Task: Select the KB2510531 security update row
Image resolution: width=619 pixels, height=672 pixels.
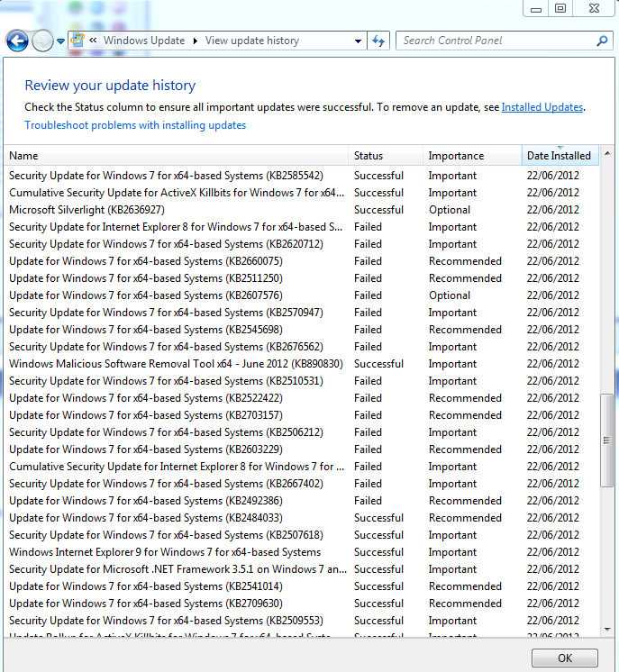Action: point(301,381)
